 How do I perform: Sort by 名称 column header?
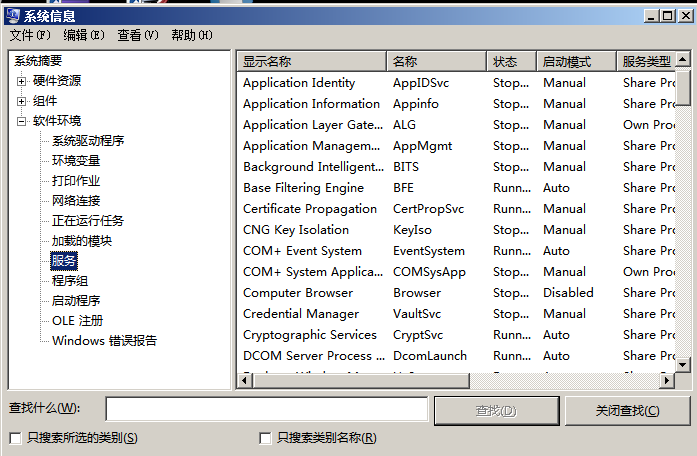pos(437,61)
